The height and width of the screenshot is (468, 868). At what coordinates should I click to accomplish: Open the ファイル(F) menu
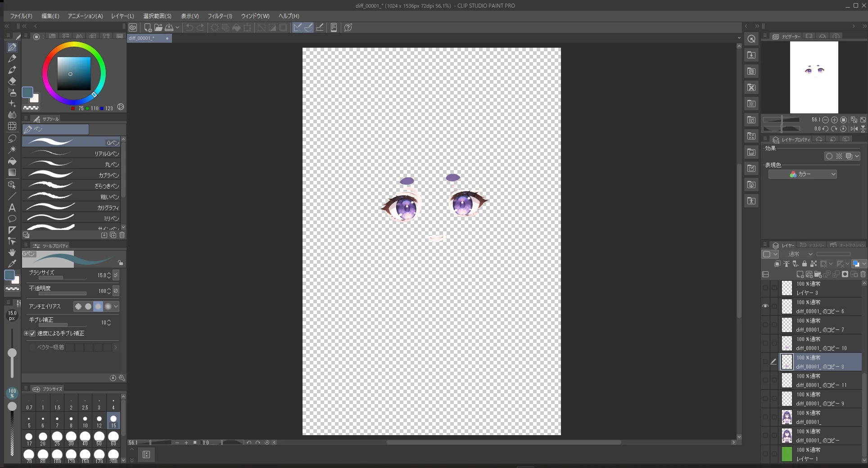(x=21, y=16)
